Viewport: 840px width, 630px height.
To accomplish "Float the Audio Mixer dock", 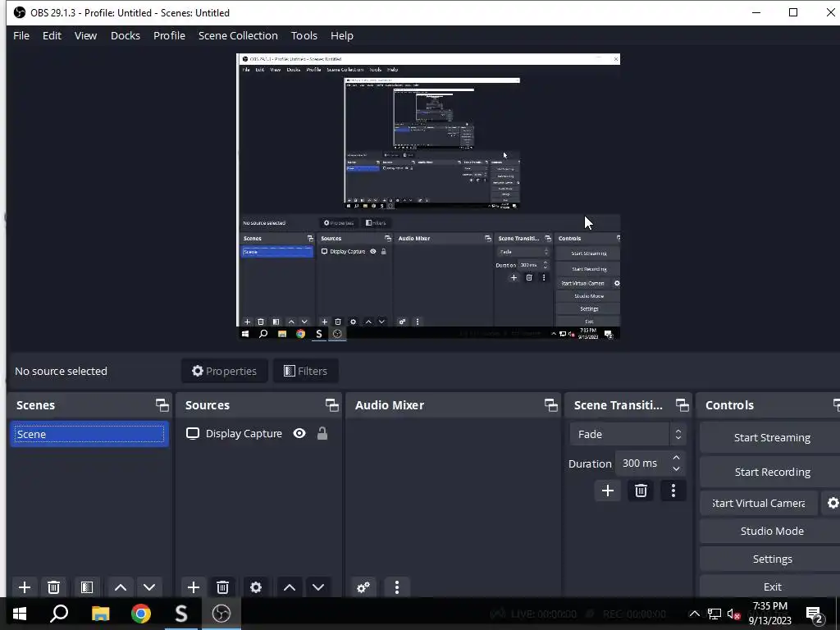I will pyautogui.click(x=550, y=405).
